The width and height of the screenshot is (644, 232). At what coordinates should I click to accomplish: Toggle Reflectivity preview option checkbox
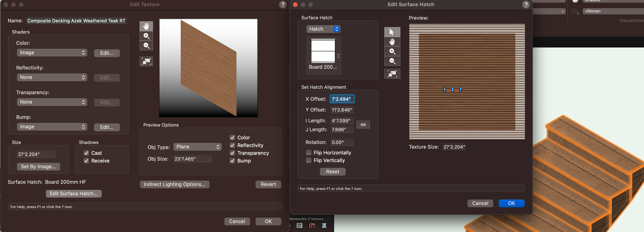coord(232,145)
